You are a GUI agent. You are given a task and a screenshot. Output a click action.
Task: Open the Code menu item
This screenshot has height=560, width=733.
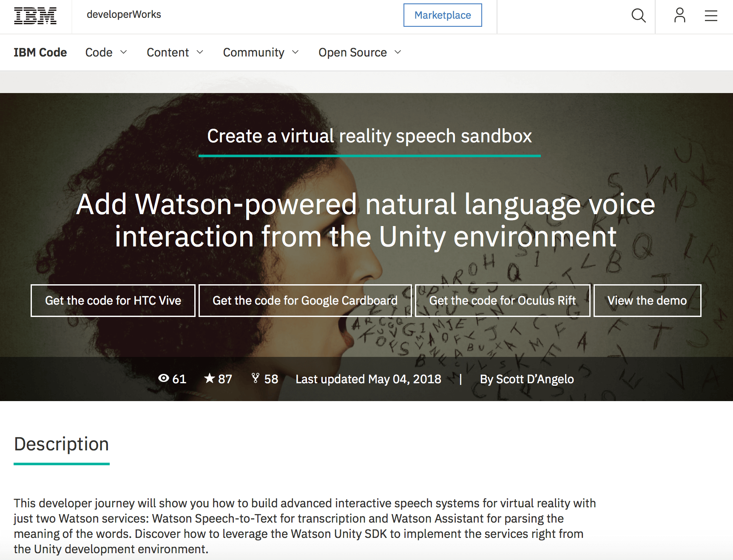tap(99, 52)
